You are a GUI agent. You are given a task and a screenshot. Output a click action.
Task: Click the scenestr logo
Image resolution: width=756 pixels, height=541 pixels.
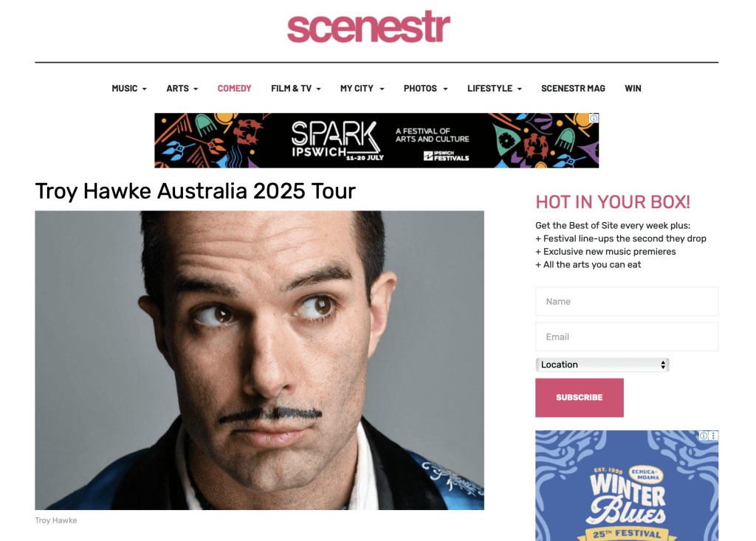click(x=368, y=27)
